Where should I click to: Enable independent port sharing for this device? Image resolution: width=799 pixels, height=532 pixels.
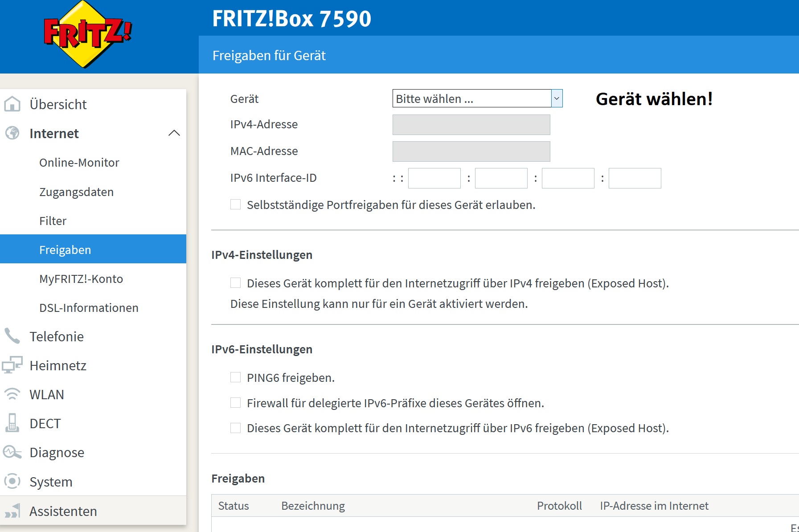click(x=235, y=205)
